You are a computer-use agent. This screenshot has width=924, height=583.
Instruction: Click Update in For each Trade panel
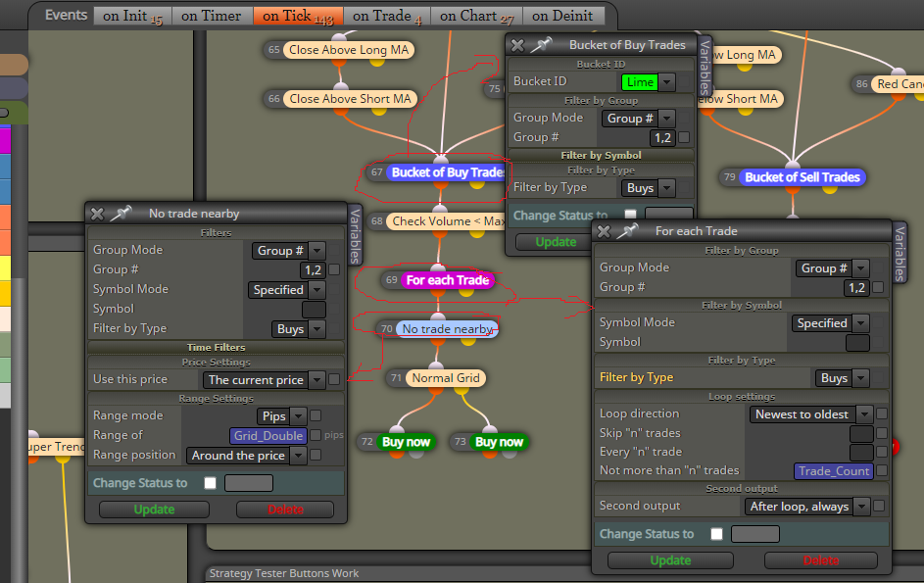(x=670, y=560)
